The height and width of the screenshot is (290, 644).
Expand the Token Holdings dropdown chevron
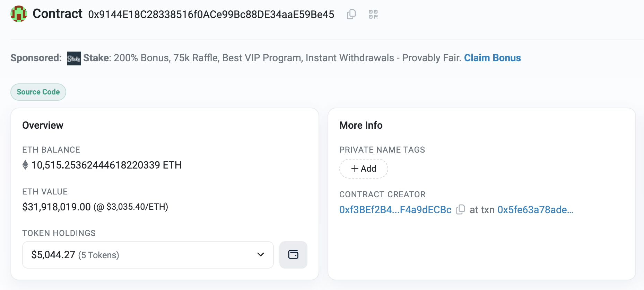tap(261, 255)
